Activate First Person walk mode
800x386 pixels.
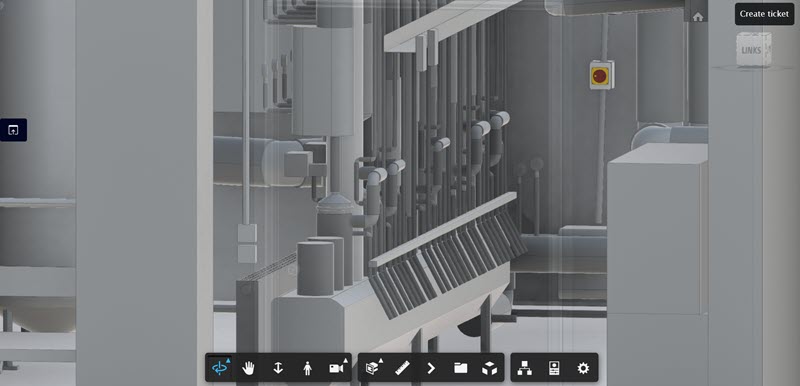[x=307, y=368]
